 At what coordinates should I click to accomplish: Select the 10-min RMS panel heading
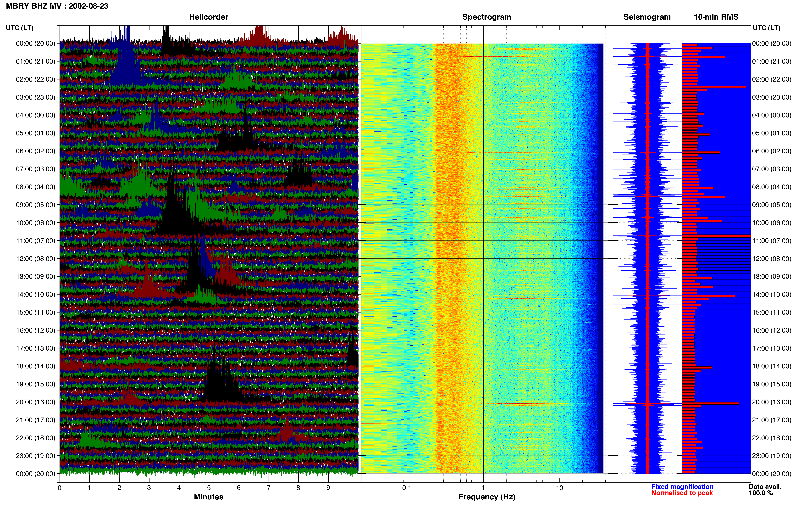click(716, 17)
